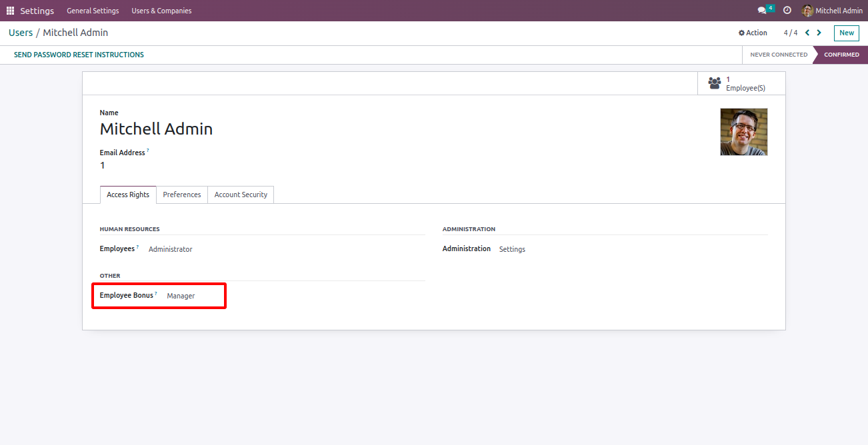Viewport: 868px width, 445px height.
Task: Open the General Settings menu
Action: point(93,11)
